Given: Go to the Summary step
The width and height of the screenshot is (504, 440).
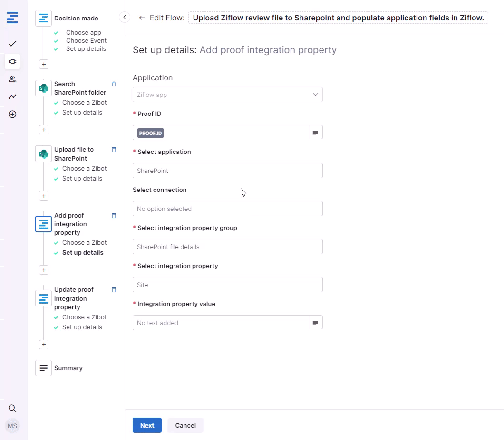Looking at the screenshot, I should 68,368.
